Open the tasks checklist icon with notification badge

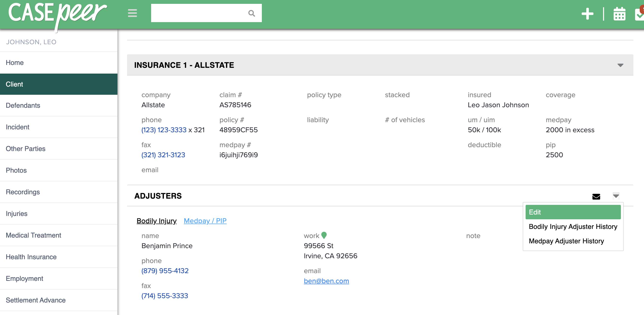[640, 14]
